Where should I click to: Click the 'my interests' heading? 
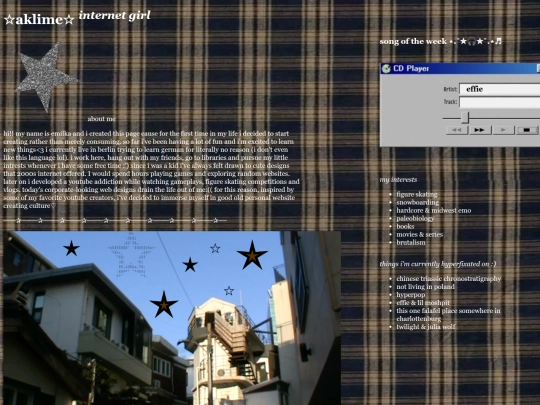tap(398, 180)
